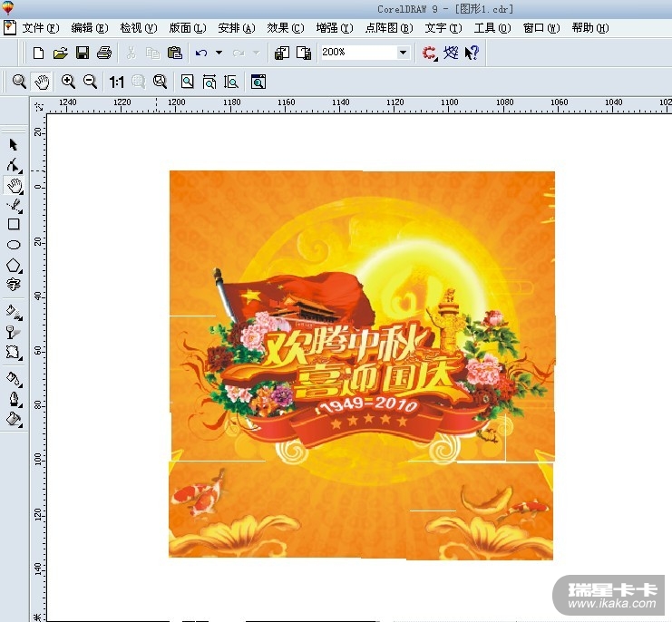The height and width of the screenshot is (622, 672).
Task: Click Zoom to Page Height icon
Action: point(231,82)
